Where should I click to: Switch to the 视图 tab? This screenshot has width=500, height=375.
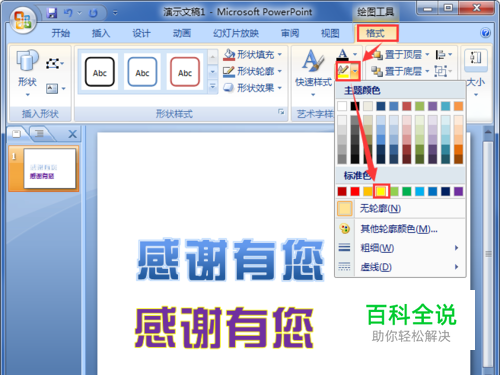coord(330,33)
